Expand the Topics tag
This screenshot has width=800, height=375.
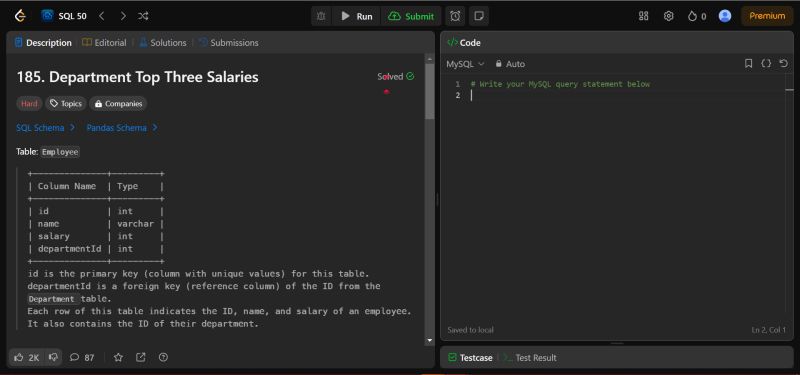(x=66, y=104)
